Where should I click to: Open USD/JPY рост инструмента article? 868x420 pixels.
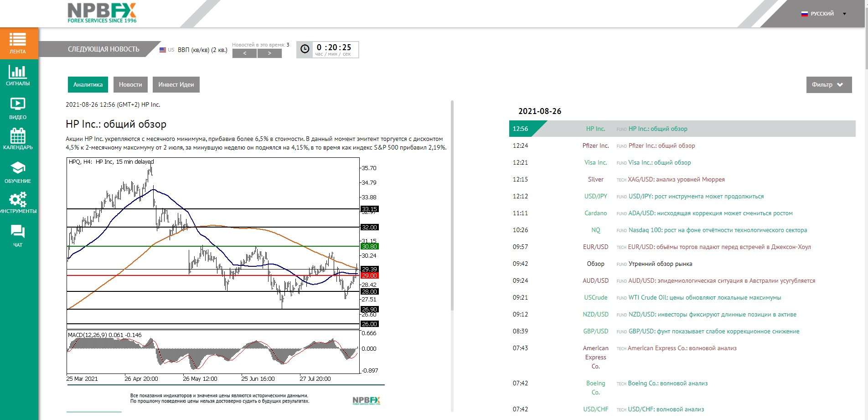tap(696, 196)
